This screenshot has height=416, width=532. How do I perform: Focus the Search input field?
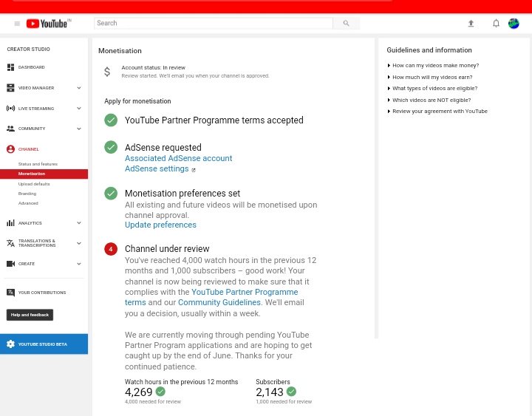coord(214,23)
